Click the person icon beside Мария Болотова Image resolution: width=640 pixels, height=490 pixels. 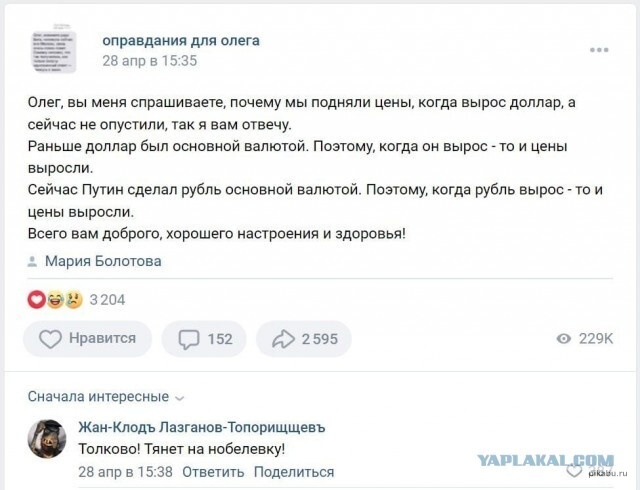[x=34, y=262]
